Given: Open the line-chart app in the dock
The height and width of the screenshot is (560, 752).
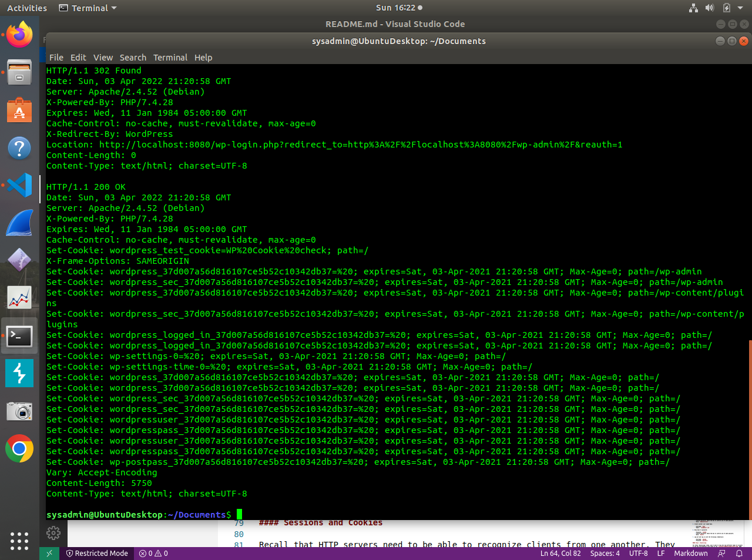Looking at the screenshot, I should [19, 298].
